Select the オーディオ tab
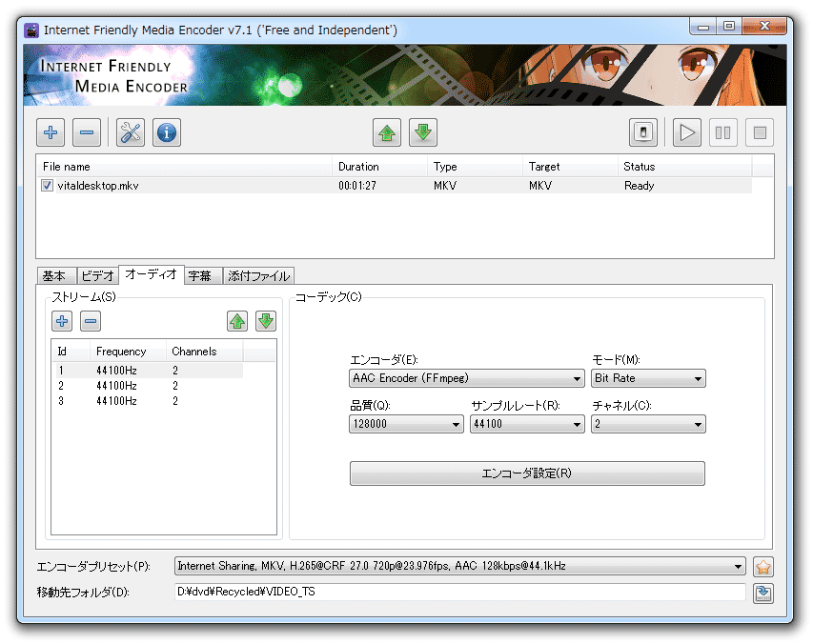 tap(151, 274)
